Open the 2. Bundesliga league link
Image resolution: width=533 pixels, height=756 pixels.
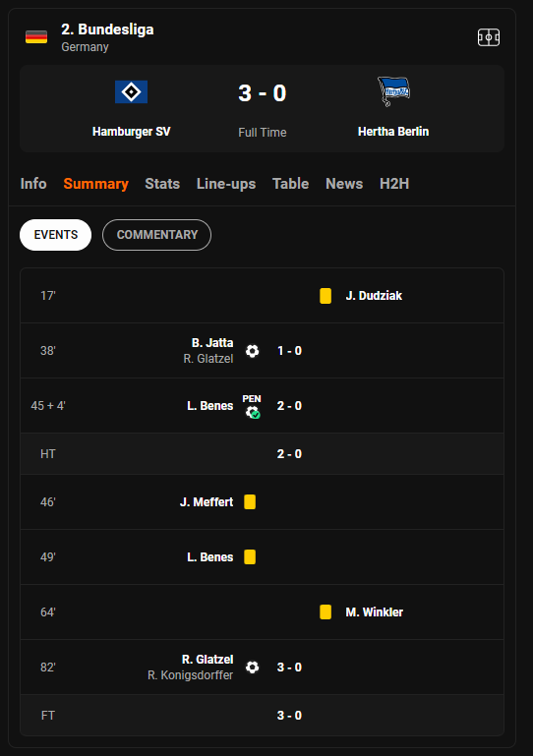(107, 29)
